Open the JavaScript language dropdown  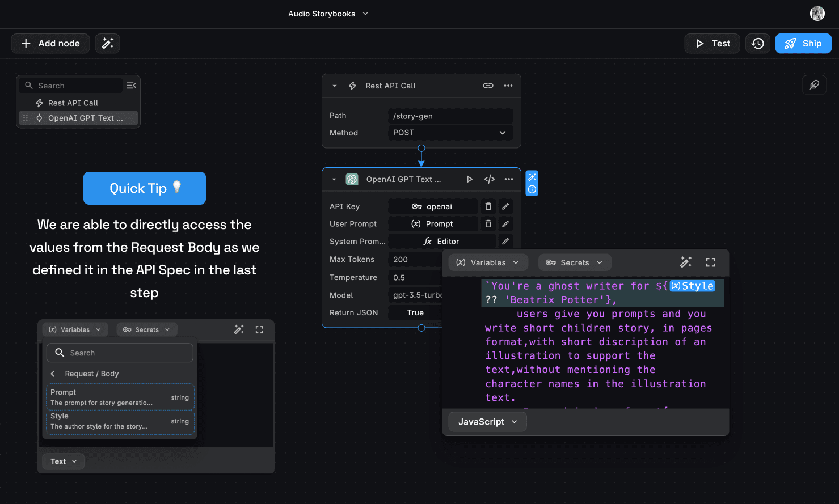pyautogui.click(x=487, y=422)
